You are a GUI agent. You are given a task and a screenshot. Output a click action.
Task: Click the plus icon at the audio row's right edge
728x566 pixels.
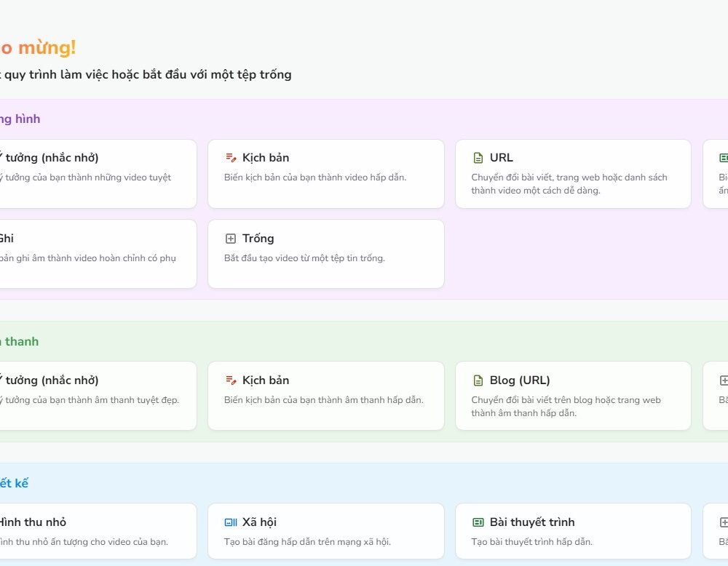[x=723, y=380]
